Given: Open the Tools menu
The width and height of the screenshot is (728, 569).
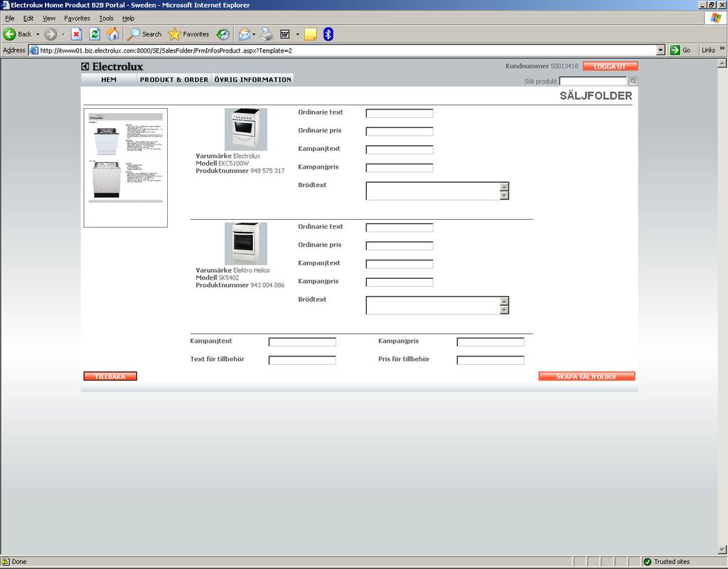Looking at the screenshot, I should pyautogui.click(x=106, y=18).
